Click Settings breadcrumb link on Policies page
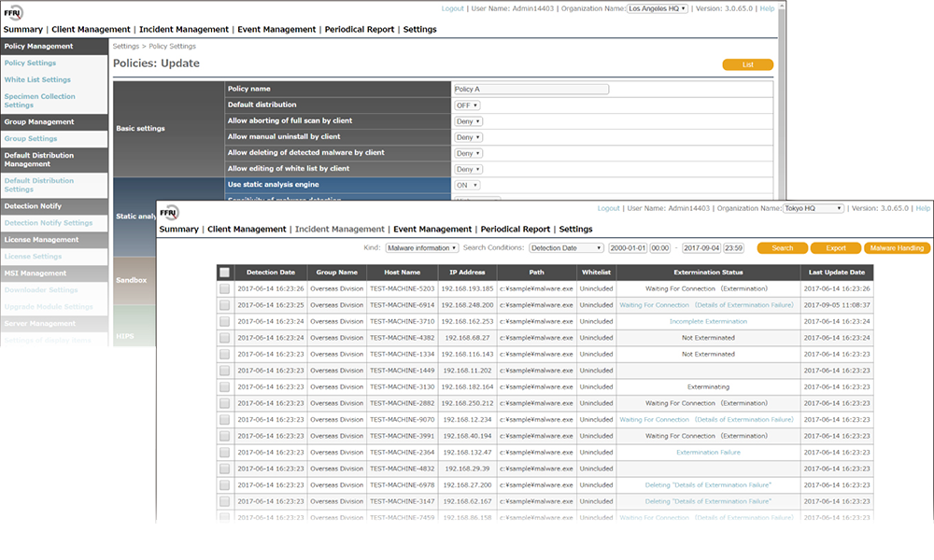This screenshot has height=560, width=934. point(126,47)
